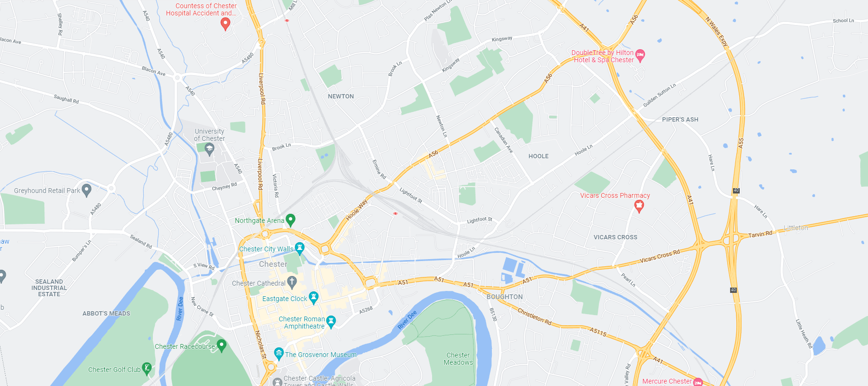Viewport: 868px width, 386px height.
Task: Select the Mercure Chester hotel marker
Action: tap(698, 382)
